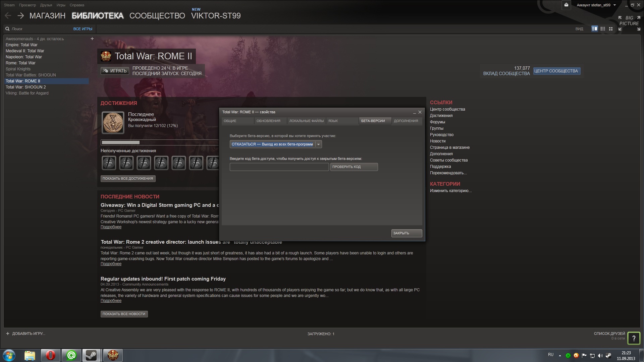Image resolution: width=644 pixels, height=362 pixels.
Task: Click ЗАКРЫТЬ button in properties dialog
Action: coord(406,233)
